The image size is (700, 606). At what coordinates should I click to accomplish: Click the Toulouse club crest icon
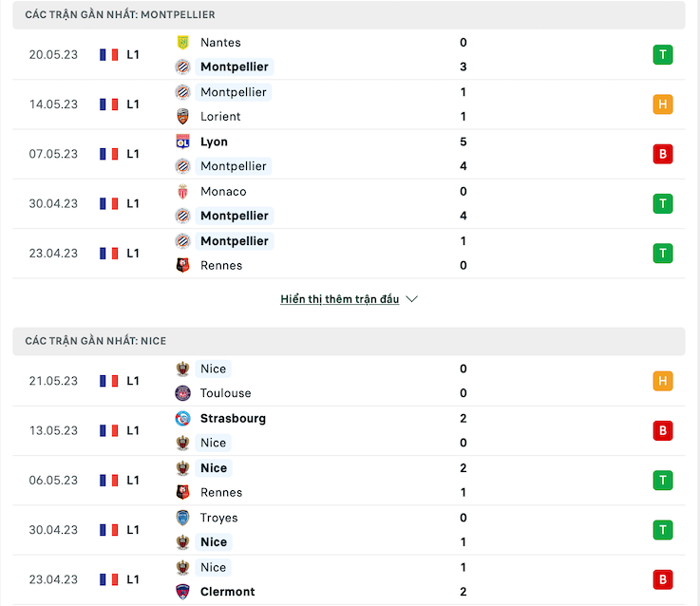pos(182,393)
